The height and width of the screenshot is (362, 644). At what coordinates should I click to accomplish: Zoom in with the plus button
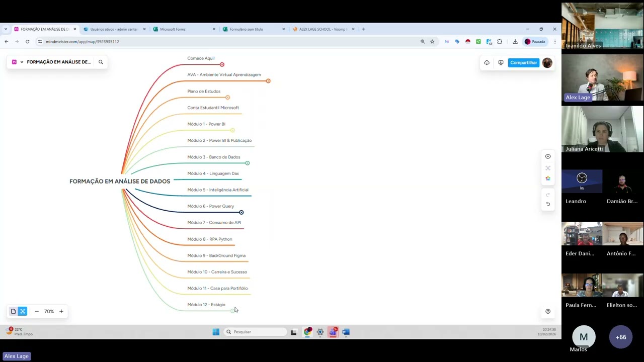[x=61, y=311]
